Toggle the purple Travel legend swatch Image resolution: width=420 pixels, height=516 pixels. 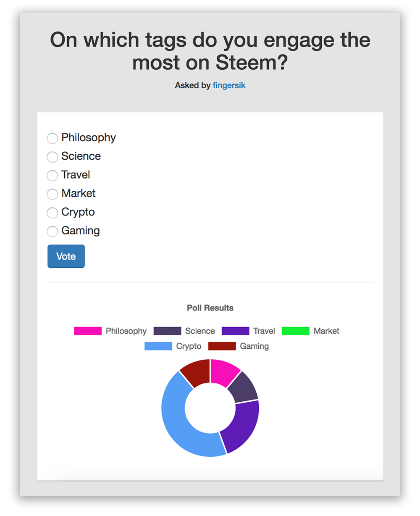click(x=235, y=331)
